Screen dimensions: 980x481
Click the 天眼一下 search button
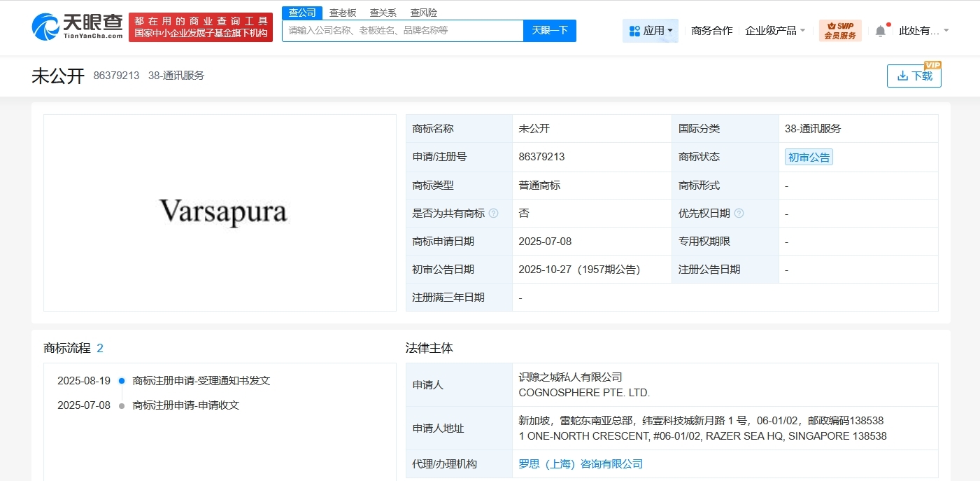pos(549,30)
